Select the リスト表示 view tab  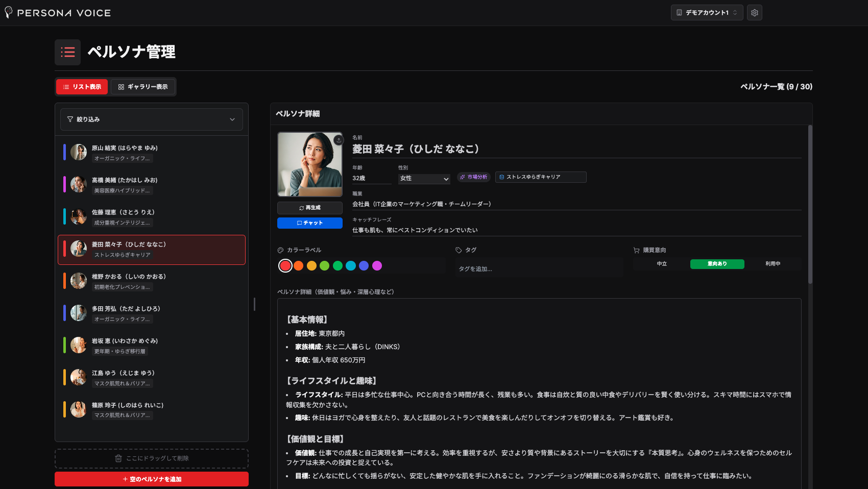[82, 86]
